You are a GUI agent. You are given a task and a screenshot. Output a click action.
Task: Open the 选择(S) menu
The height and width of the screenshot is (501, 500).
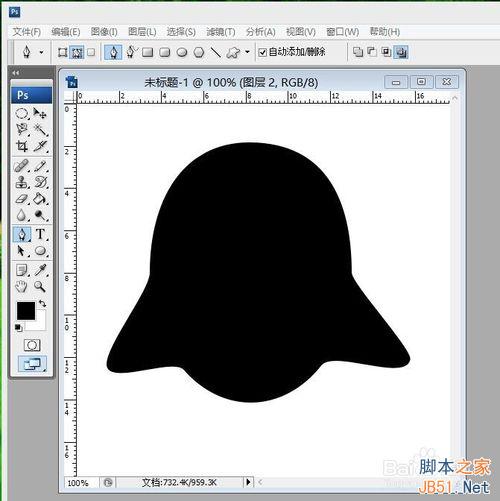181,32
